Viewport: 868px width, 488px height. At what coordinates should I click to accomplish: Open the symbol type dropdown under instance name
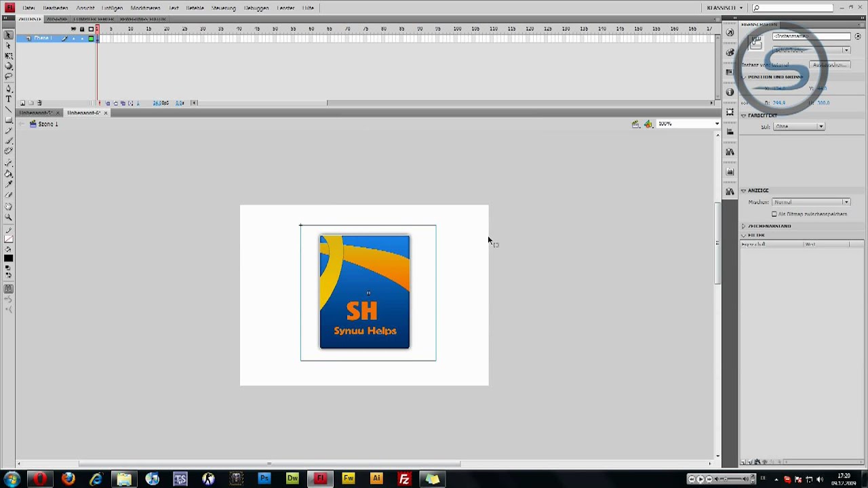(x=811, y=50)
